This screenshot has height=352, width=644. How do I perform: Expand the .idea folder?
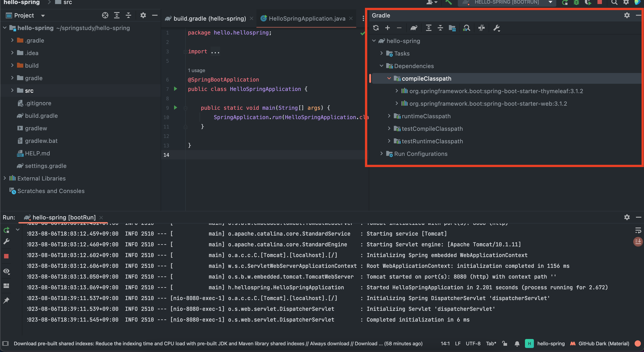12,53
